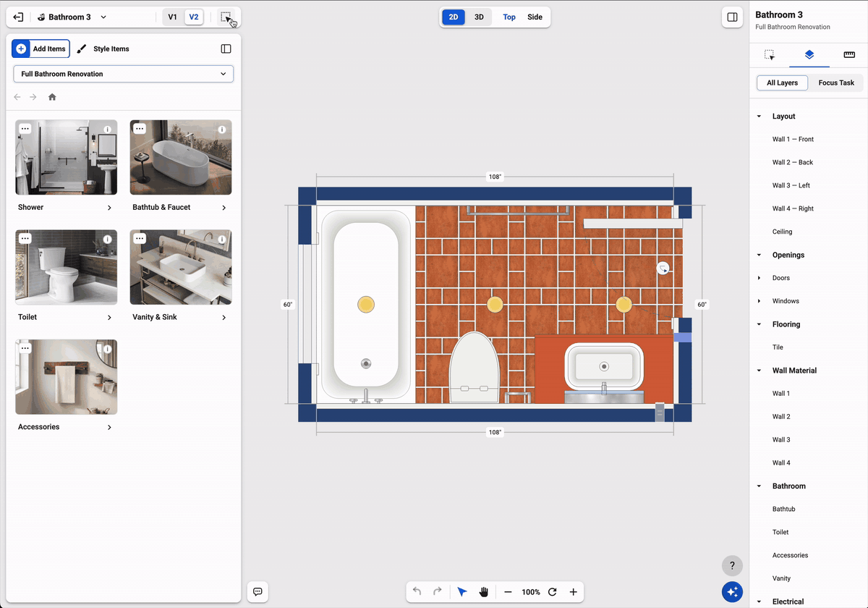Image resolution: width=868 pixels, height=608 pixels.
Task: Select the Top view
Action: pyautogui.click(x=509, y=17)
